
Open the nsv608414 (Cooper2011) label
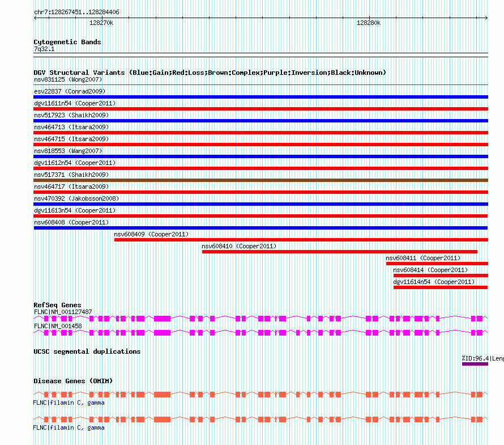click(x=430, y=270)
